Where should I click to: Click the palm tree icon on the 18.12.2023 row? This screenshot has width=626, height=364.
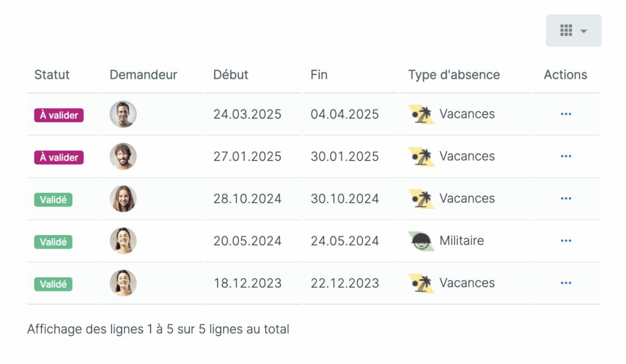[420, 283]
